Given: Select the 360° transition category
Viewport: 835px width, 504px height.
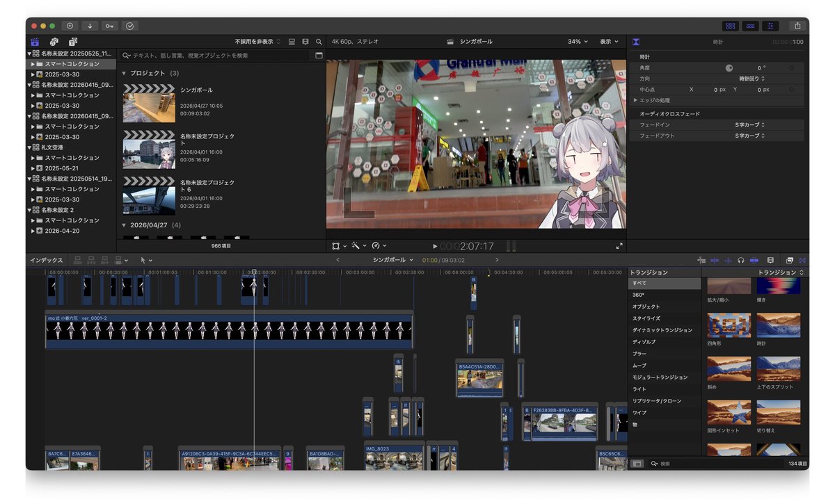Looking at the screenshot, I should [665, 295].
